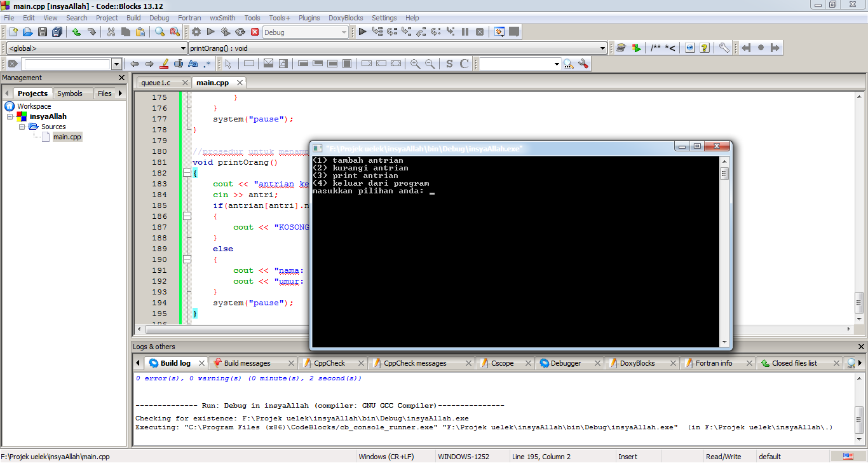Screen dimensions: 868x463
Task: Open Find with the magnifier icon
Action: coord(159,32)
